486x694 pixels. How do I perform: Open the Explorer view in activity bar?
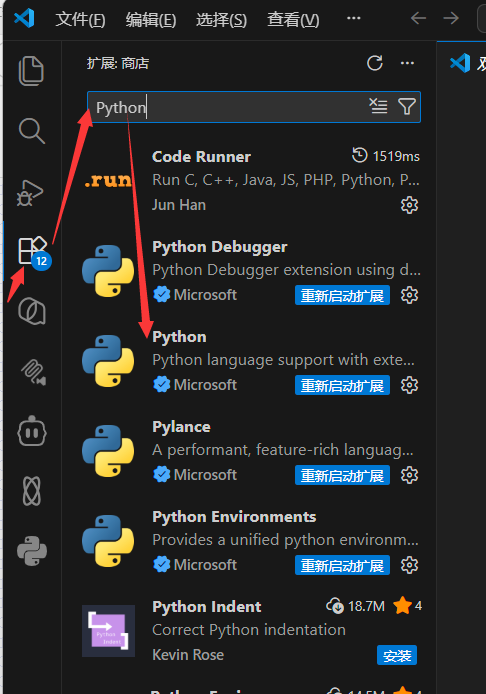click(31, 71)
